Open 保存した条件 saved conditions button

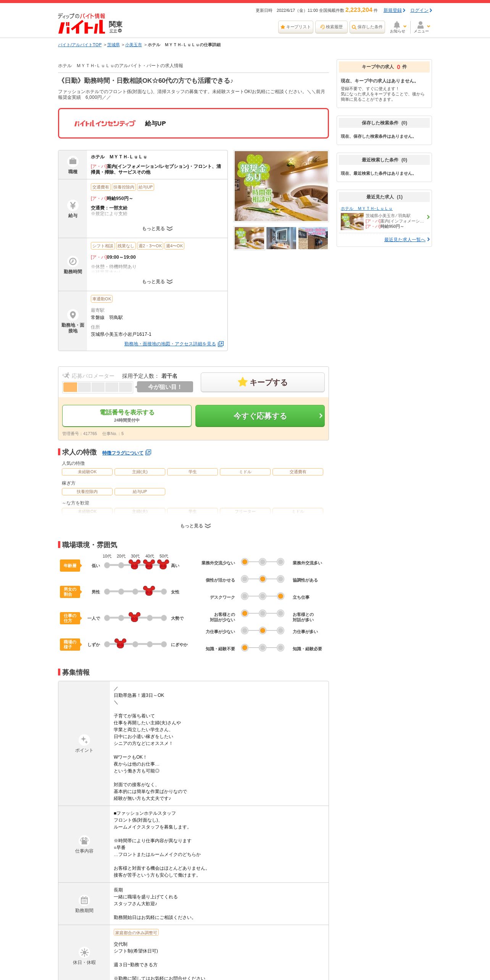367,27
